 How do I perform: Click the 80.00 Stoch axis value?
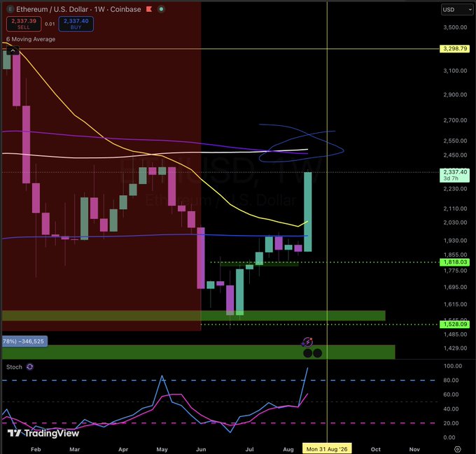point(451,381)
